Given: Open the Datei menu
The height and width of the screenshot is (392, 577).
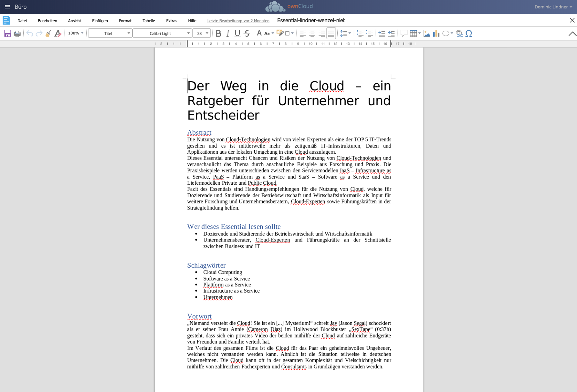Looking at the screenshot, I should coord(22,21).
